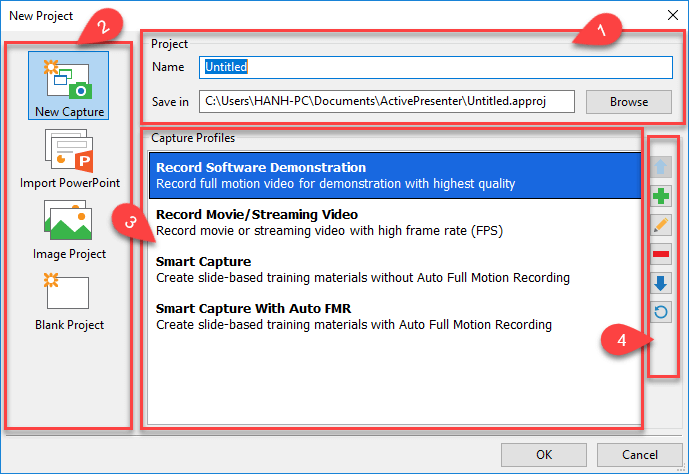Select Record Software Demonstration profile
This screenshot has height=474, width=689.
[x=394, y=175]
